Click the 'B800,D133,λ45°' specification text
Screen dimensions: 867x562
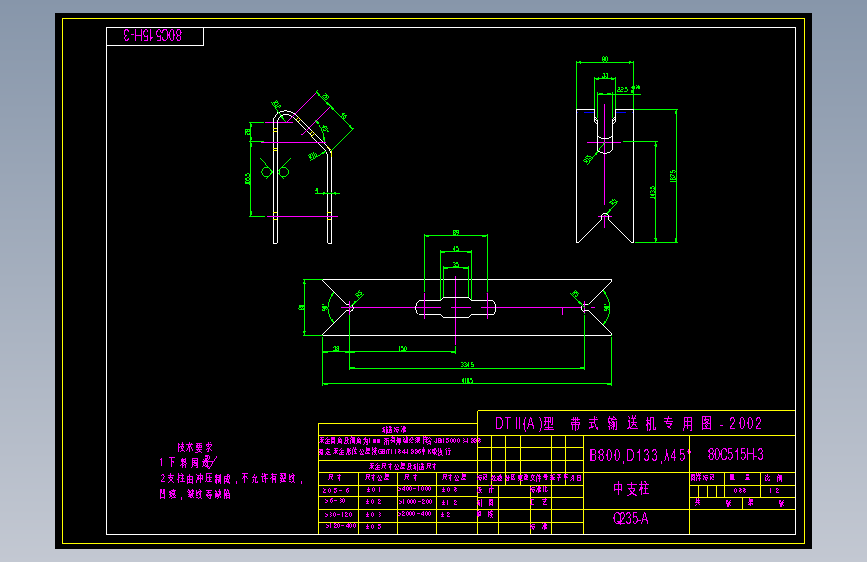pyautogui.click(x=640, y=455)
